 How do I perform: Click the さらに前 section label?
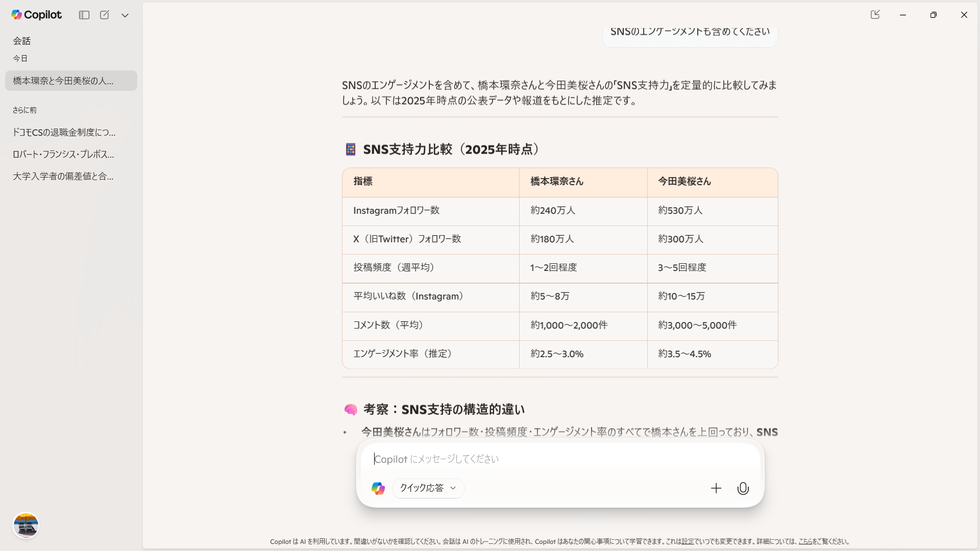pos(24,110)
